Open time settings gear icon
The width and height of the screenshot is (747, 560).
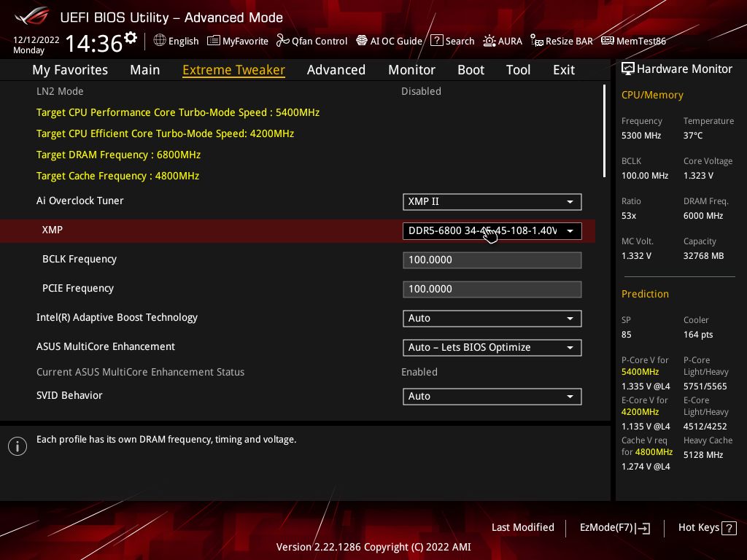tap(131, 37)
